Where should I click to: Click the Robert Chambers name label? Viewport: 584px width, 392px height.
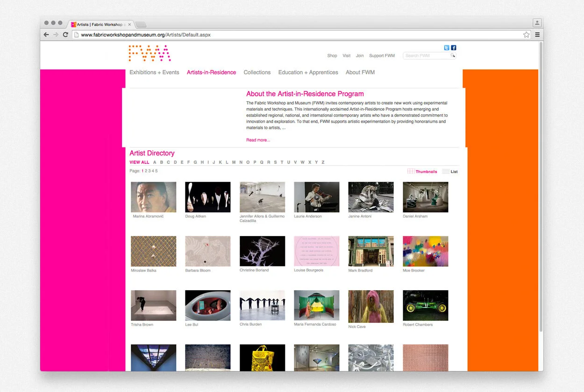(418, 325)
